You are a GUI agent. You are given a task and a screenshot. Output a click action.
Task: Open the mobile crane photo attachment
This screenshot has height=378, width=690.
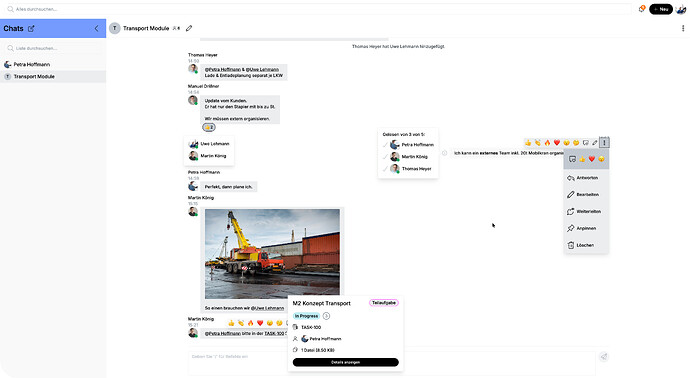pos(272,254)
